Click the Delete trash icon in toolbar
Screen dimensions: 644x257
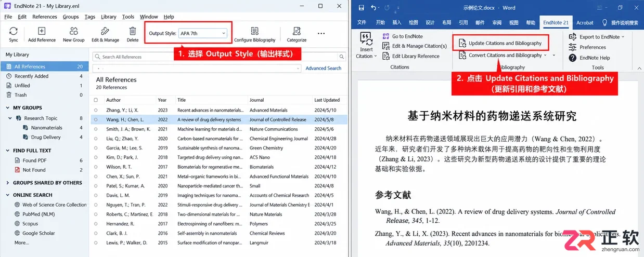[133, 32]
